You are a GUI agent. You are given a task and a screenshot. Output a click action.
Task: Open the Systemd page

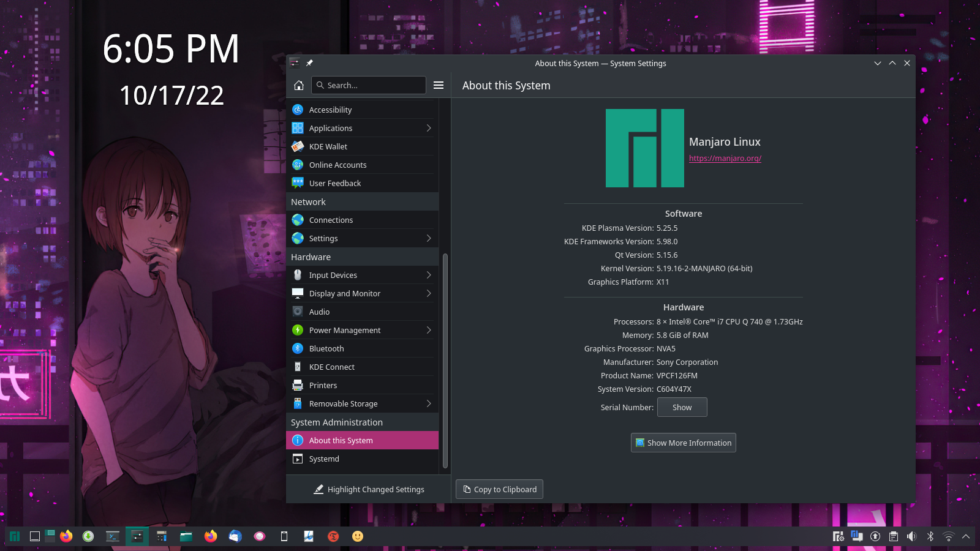(x=362, y=459)
